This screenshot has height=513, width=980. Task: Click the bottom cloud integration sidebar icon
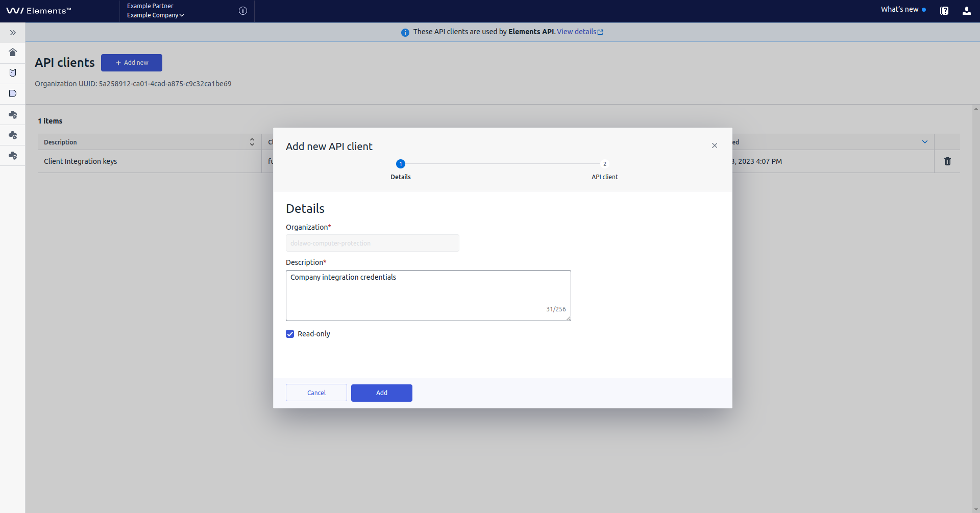coord(13,156)
